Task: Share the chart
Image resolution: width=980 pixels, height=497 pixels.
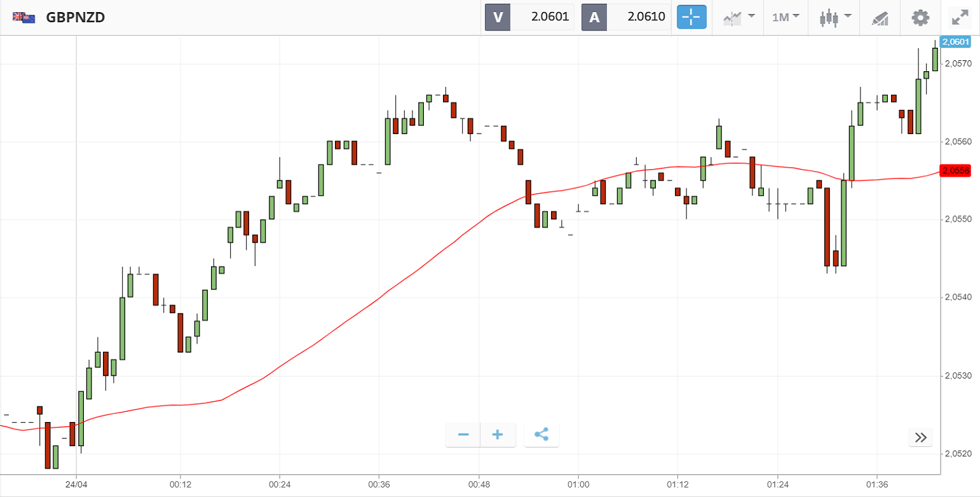Action: [541, 435]
